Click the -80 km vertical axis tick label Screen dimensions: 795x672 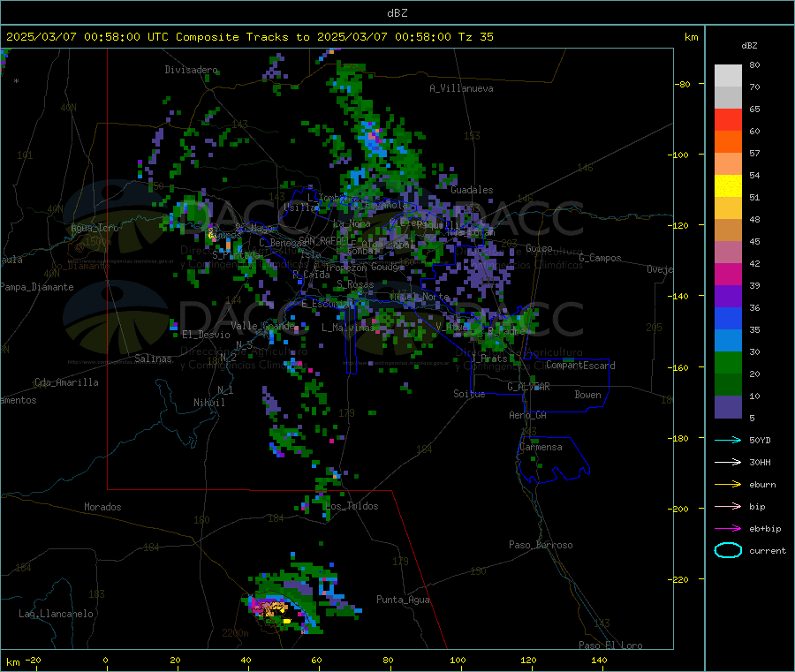pyautogui.click(x=682, y=84)
